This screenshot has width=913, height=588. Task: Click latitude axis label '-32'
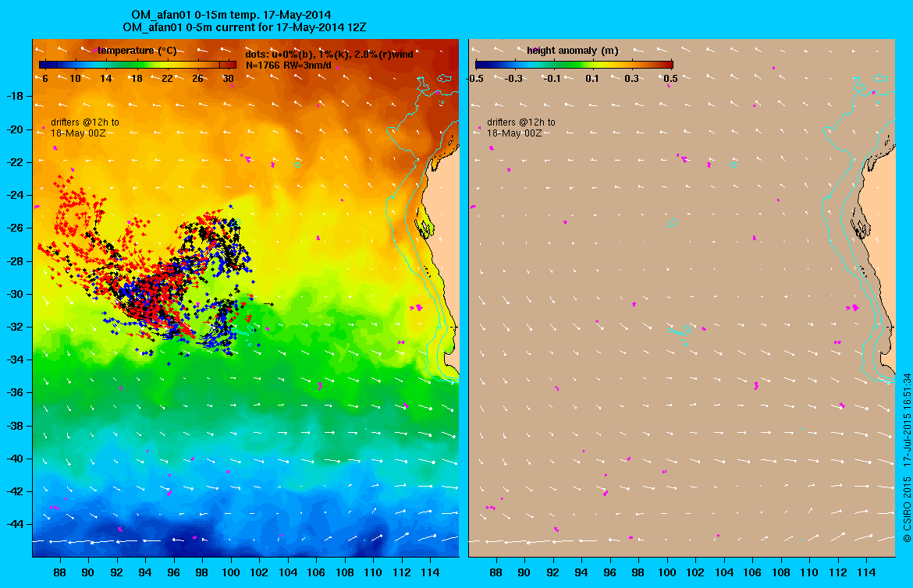click(15, 327)
